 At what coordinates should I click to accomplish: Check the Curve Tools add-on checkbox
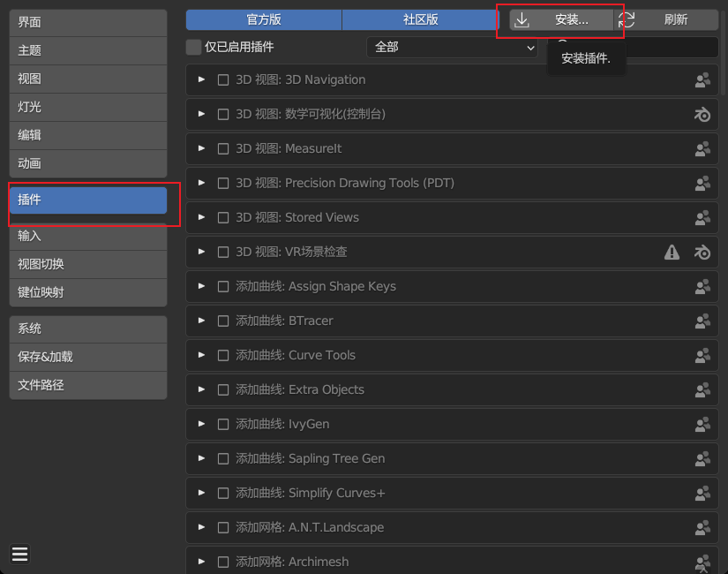tap(223, 355)
